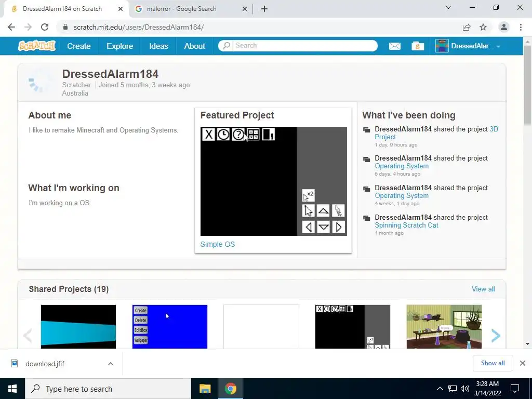Image resolution: width=532 pixels, height=399 pixels.
Task: Go back with the browser back arrow
Action: point(11,27)
